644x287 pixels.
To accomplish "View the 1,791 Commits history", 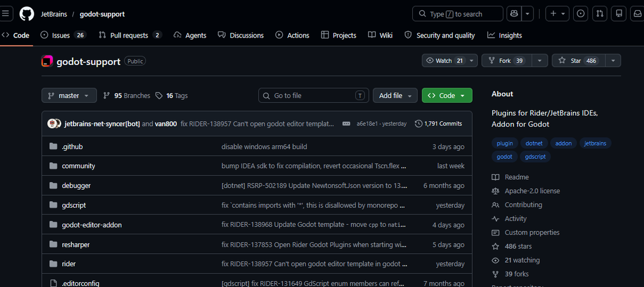I will [438, 123].
